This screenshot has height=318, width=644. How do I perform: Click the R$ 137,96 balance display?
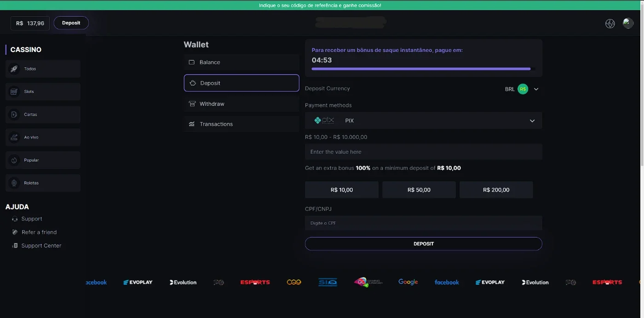pyautogui.click(x=30, y=23)
